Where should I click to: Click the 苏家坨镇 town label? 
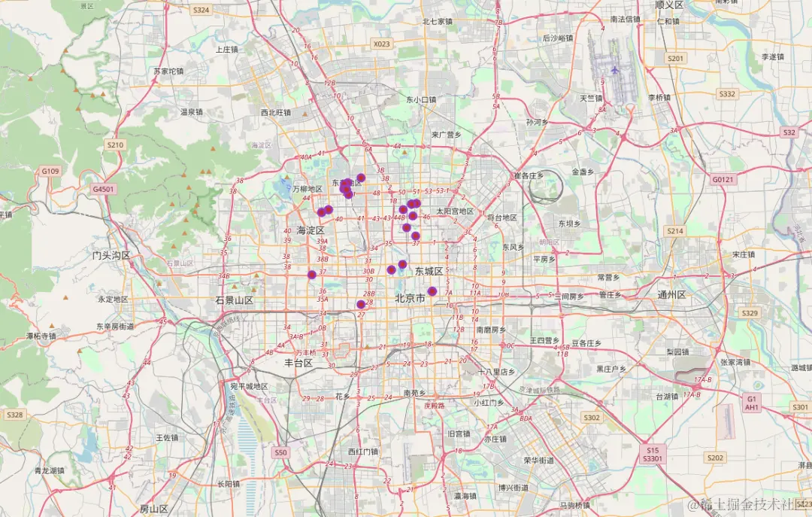click(x=168, y=71)
